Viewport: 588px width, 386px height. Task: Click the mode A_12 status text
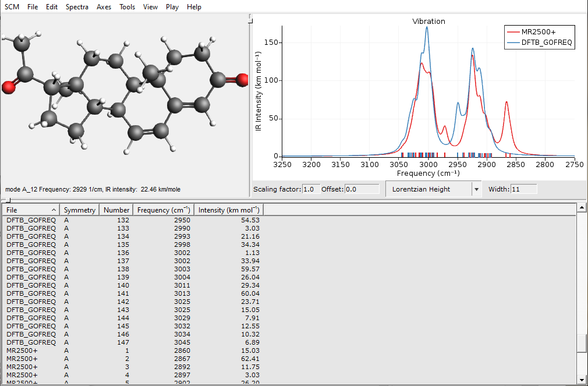click(93, 189)
